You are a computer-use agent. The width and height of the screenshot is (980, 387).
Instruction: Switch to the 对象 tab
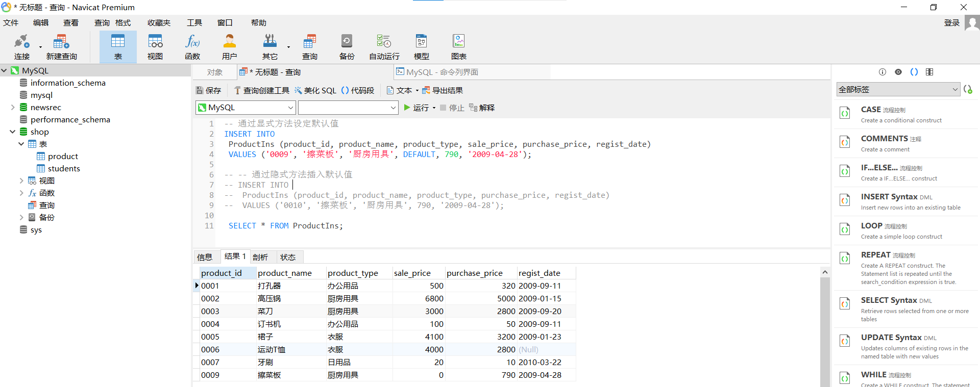(x=215, y=72)
